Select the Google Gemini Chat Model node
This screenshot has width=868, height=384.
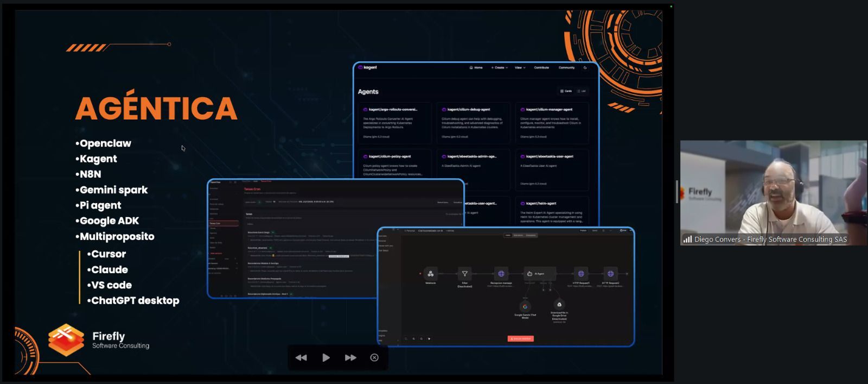tap(525, 306)
